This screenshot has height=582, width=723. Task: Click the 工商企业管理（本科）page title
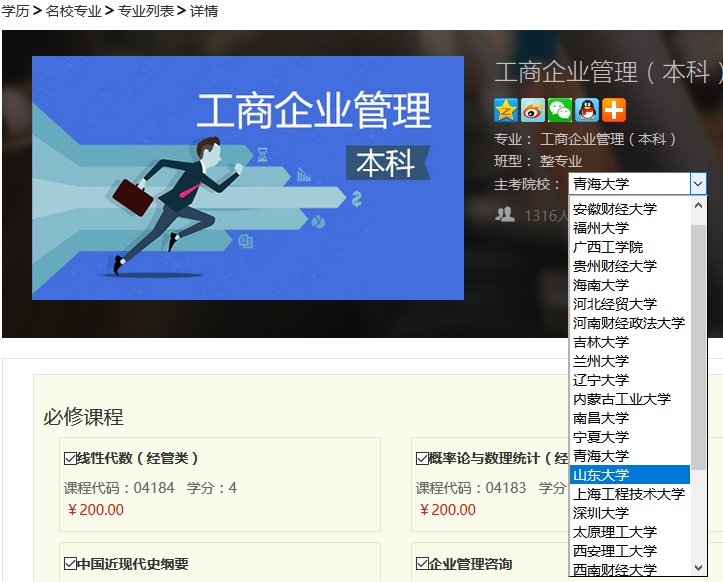point(608,72)
